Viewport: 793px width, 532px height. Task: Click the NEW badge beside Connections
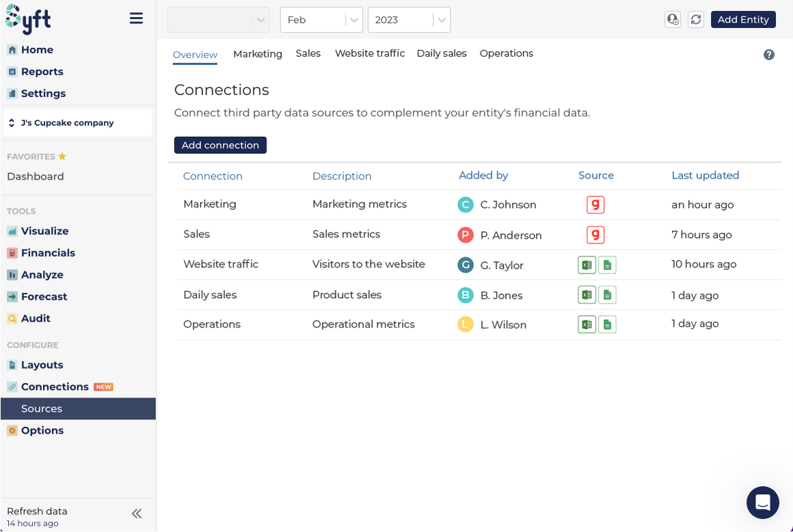(104, 387)
